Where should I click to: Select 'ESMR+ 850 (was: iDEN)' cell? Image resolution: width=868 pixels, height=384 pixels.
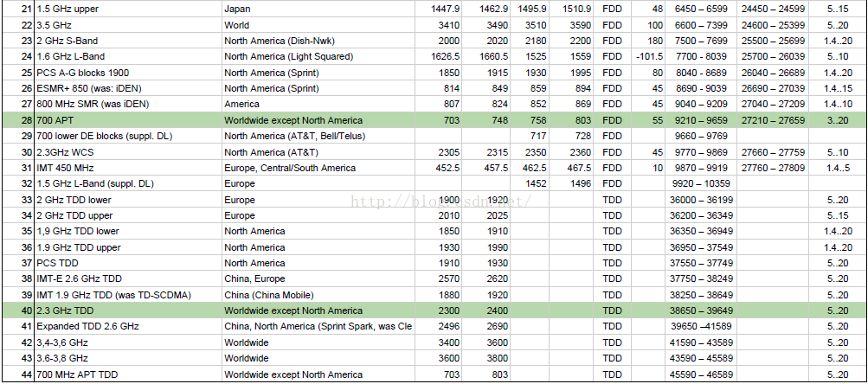click(128, 88)
